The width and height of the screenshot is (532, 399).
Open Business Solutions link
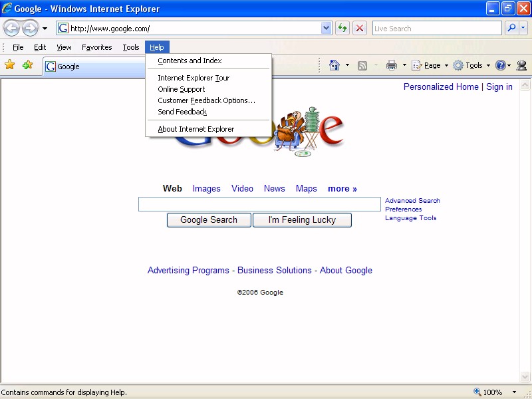pos(274,271)
